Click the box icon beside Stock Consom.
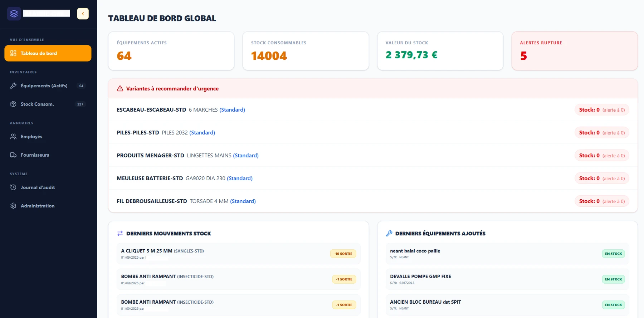644x318 pixels. [13, 104]
